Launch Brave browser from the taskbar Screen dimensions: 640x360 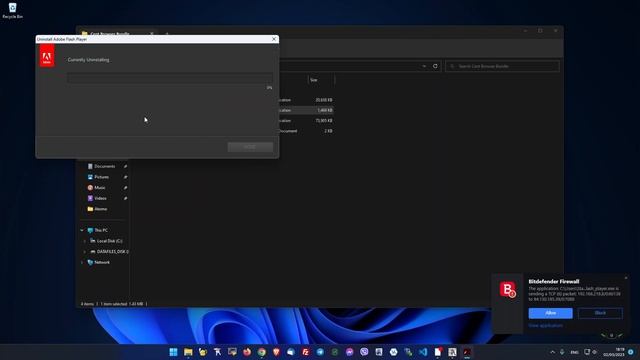click(x=276, y=352)
